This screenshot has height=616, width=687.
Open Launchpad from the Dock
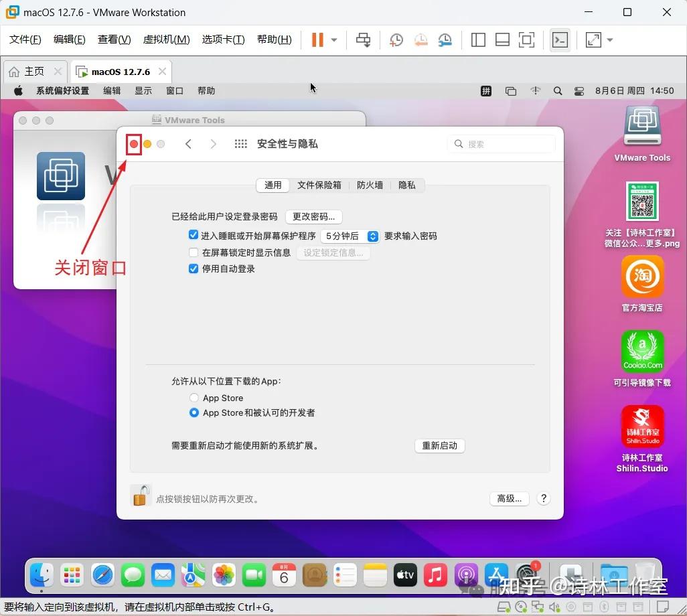coord(72,574)
